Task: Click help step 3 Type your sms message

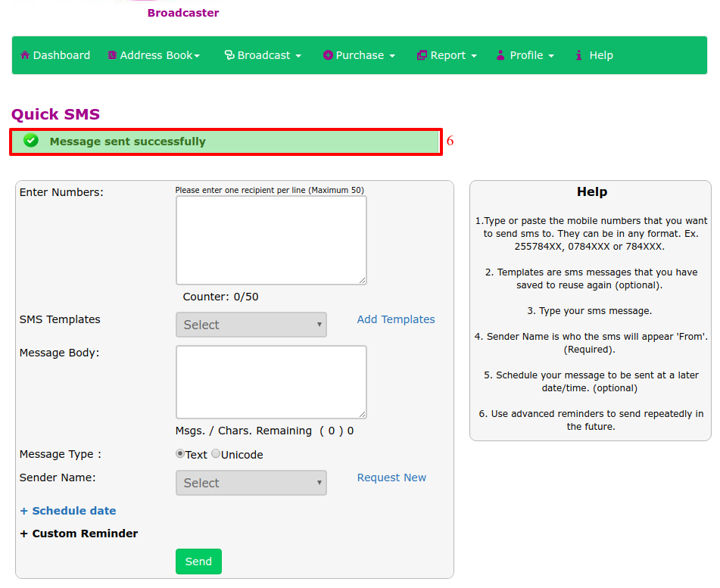Action: pyautogui.click(x=590, y=311)
